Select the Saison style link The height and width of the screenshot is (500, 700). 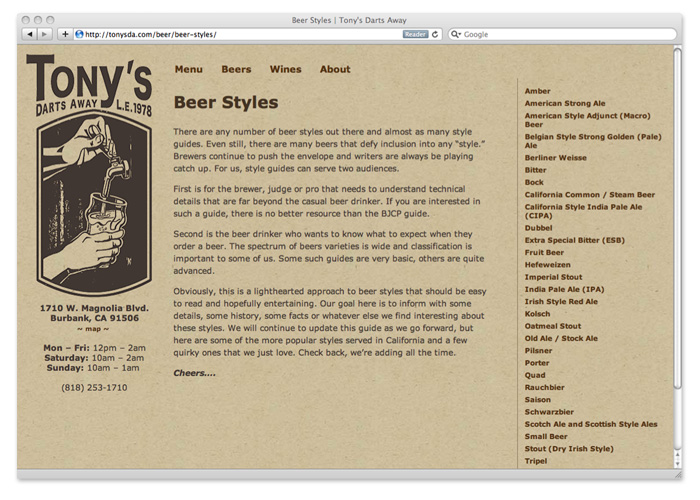pyautogui.click(x=538, y=400)
